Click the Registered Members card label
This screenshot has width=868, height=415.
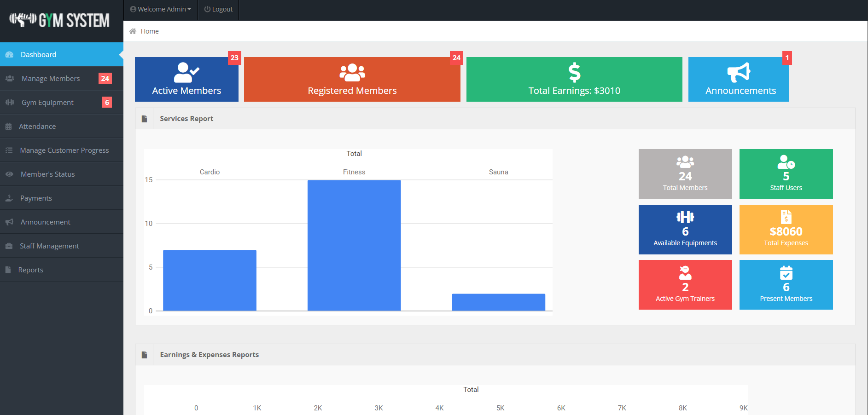(x=352, y=91)
